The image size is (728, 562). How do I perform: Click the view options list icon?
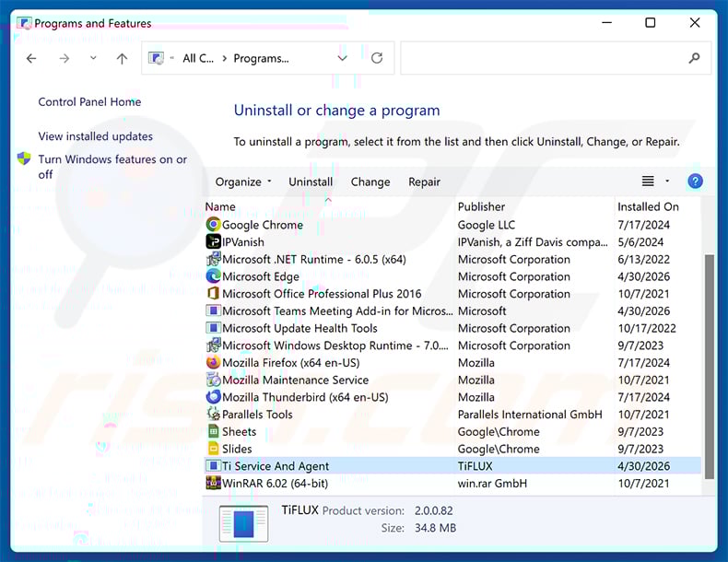coord(648,181)
